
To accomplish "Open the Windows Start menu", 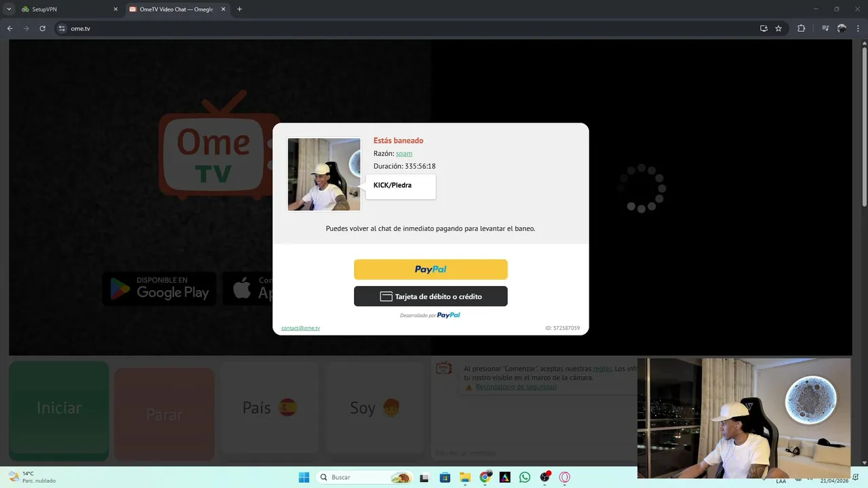I will click(x=304, y=477).
